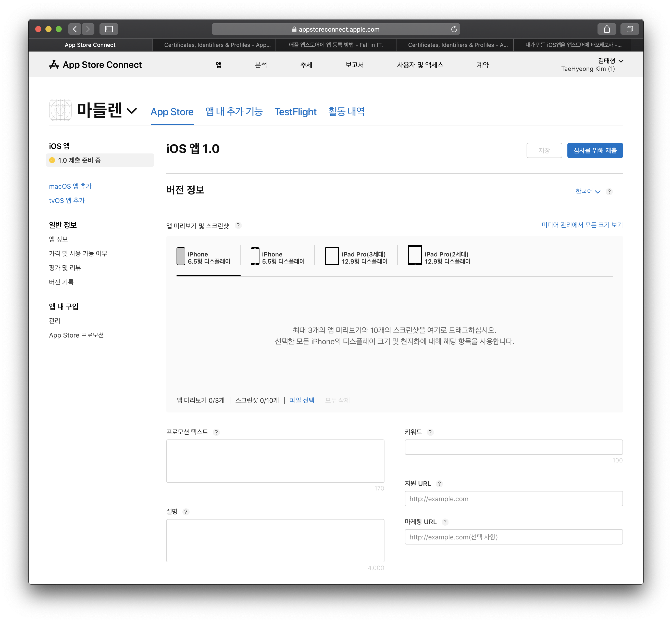Select 1.0 제출 준비 중 in sidebar
This screenshot has height=622, width=672.
point(80,160)
